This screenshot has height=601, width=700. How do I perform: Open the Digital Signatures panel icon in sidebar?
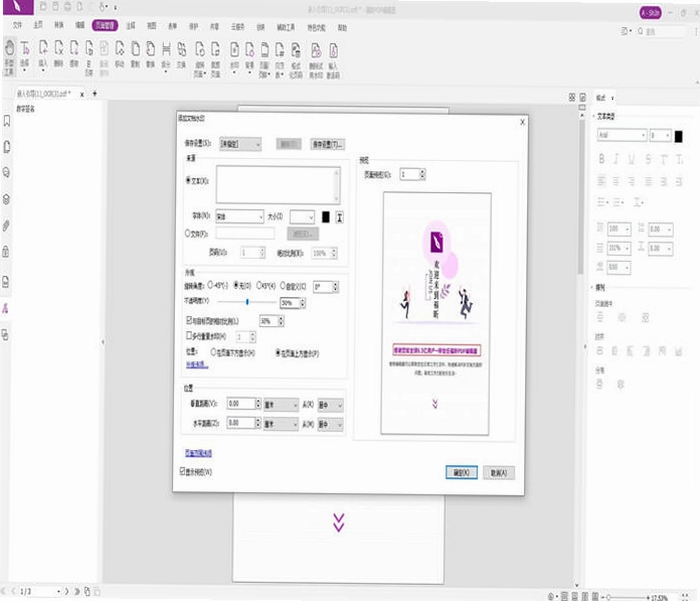click(5, 308)
